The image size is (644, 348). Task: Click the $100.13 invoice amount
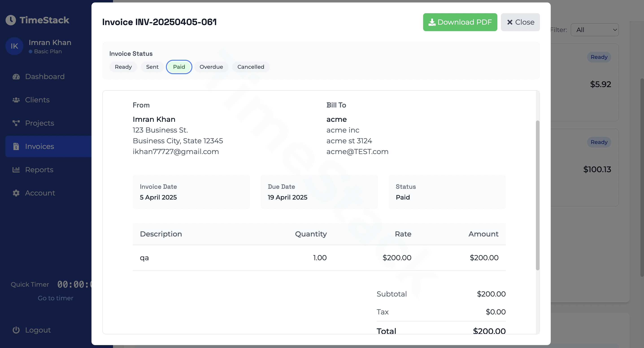pyautogui.click(x=597, y=170)
